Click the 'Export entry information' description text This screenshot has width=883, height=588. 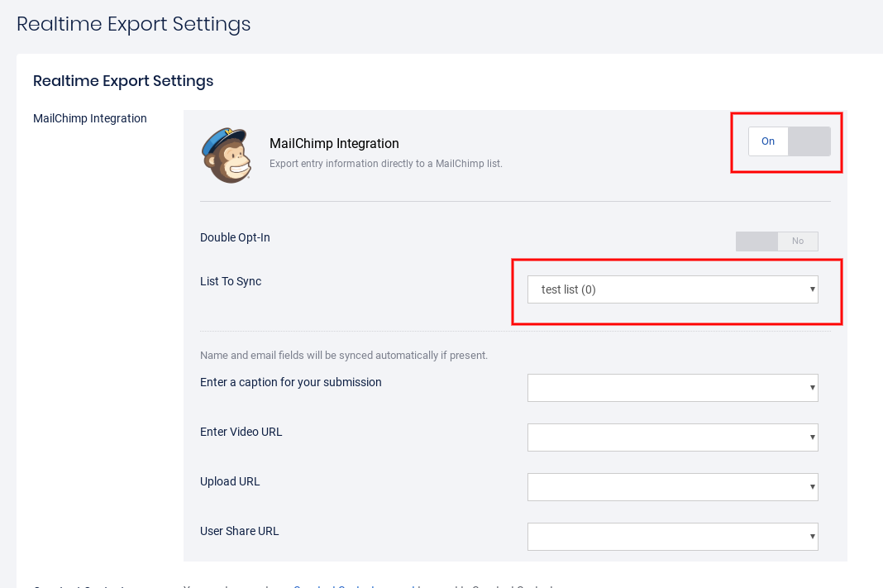click(385, 164)
